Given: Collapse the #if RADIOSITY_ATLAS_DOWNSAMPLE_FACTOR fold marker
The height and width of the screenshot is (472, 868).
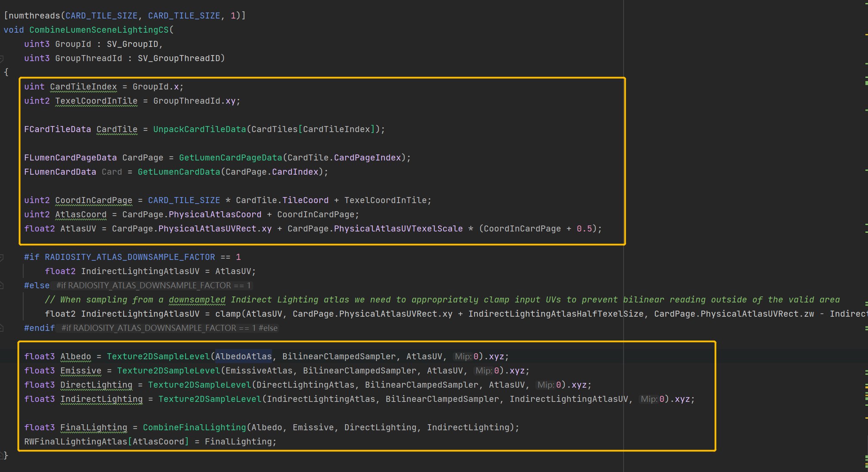Looking at the screenshot, I should click(2, 257).
